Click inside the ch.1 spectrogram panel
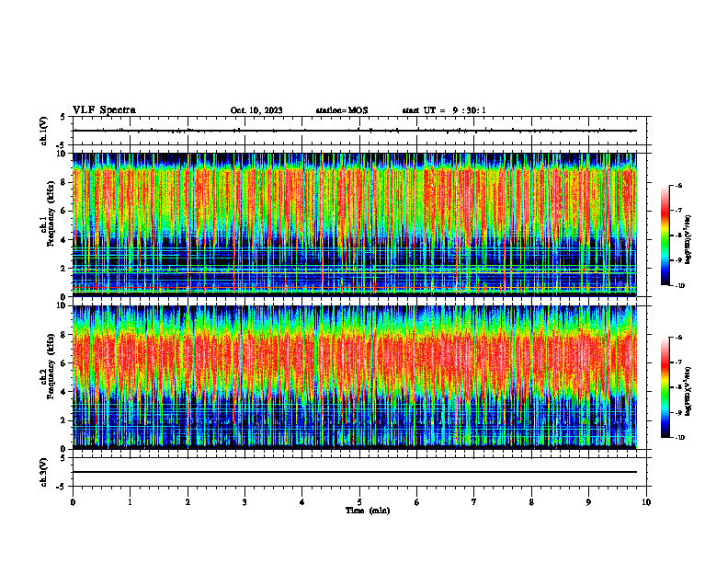This screenshot has height=563, width=728. [354, 224]
